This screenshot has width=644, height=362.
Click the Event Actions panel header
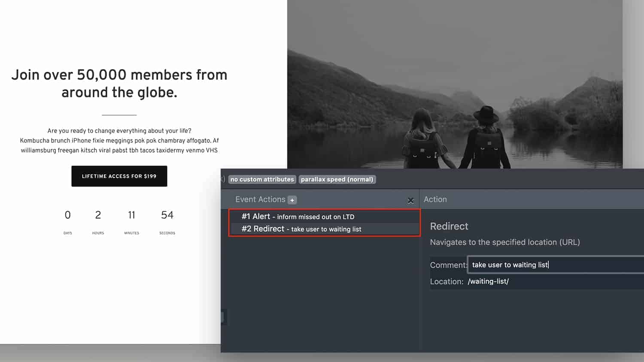coord(260,199)
